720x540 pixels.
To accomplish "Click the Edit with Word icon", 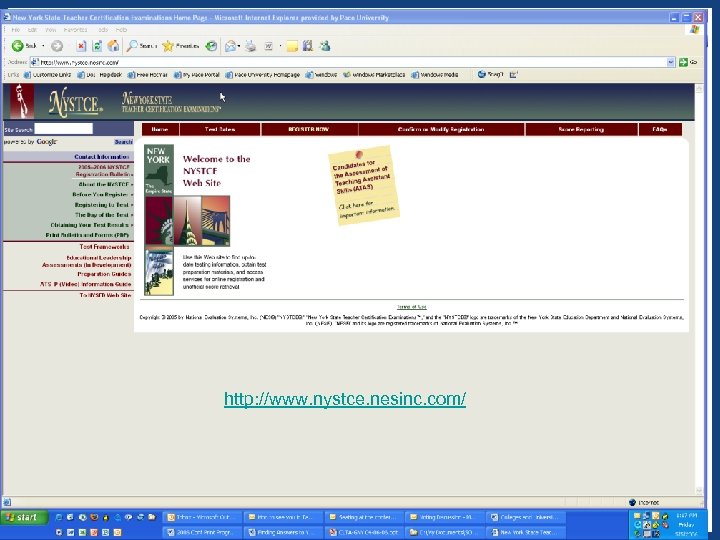I will coord(269,46).
